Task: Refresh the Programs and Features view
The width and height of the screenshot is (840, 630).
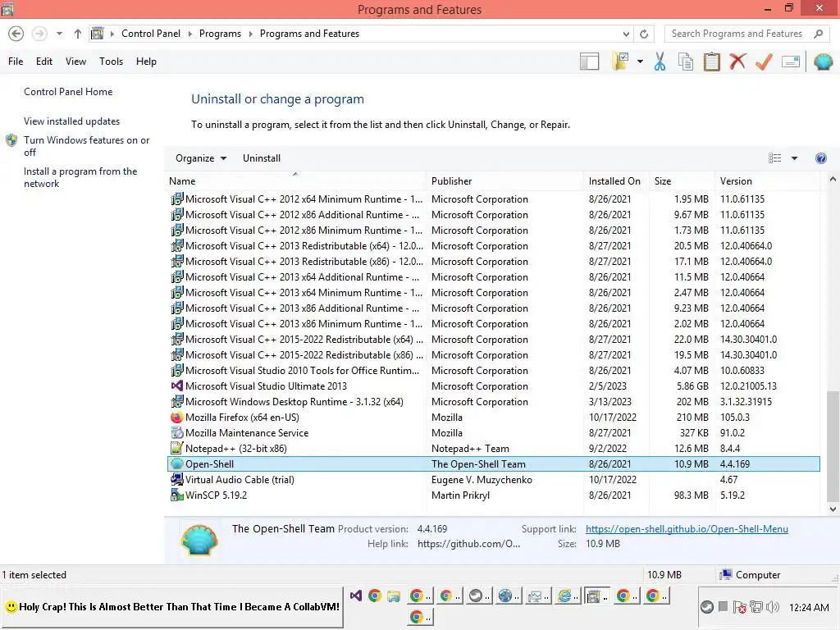Action: tap(644, 34)
